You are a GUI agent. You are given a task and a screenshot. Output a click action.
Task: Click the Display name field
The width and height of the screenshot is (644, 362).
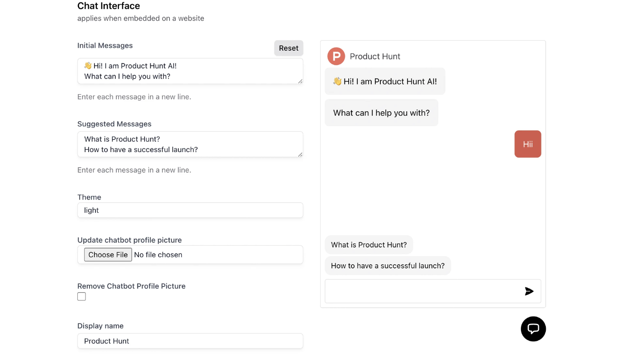[190, 341]
